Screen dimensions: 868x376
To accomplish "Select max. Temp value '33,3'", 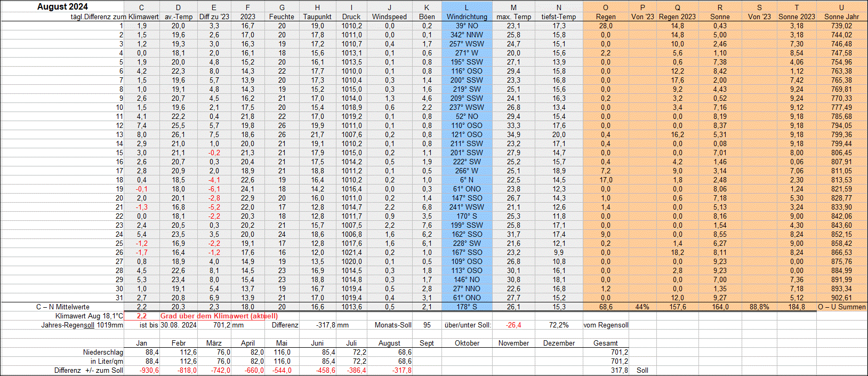I will (513, 125).
